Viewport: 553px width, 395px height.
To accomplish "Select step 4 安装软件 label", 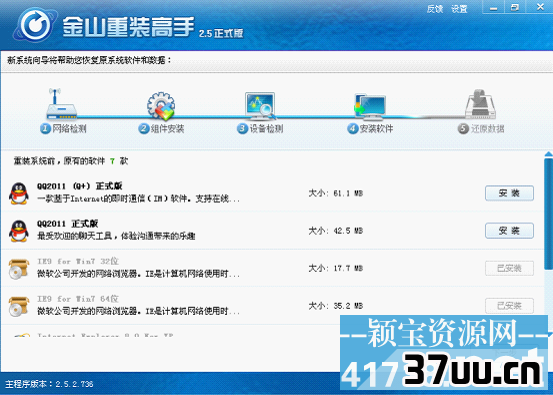I will click(370, 129).
